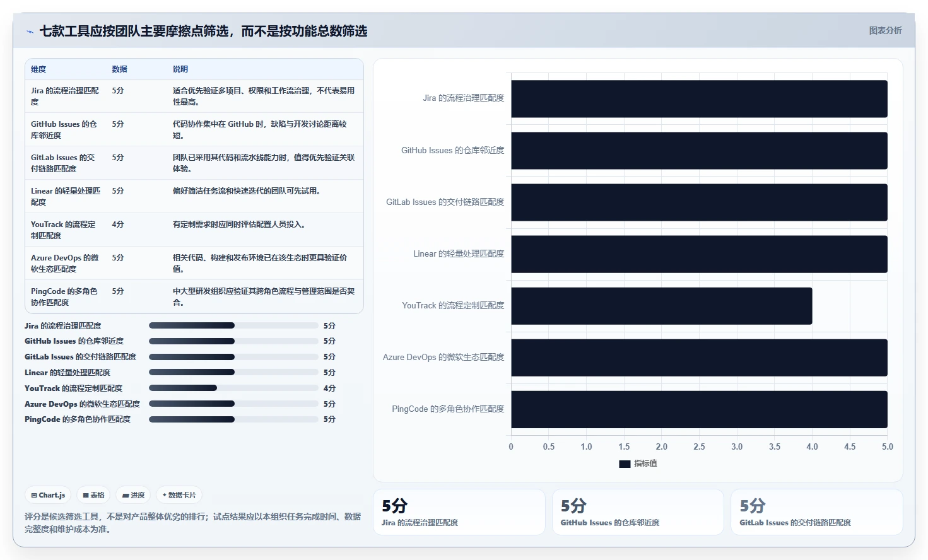Click the 4.0 tick on the chart x-axis

(812, 446)
